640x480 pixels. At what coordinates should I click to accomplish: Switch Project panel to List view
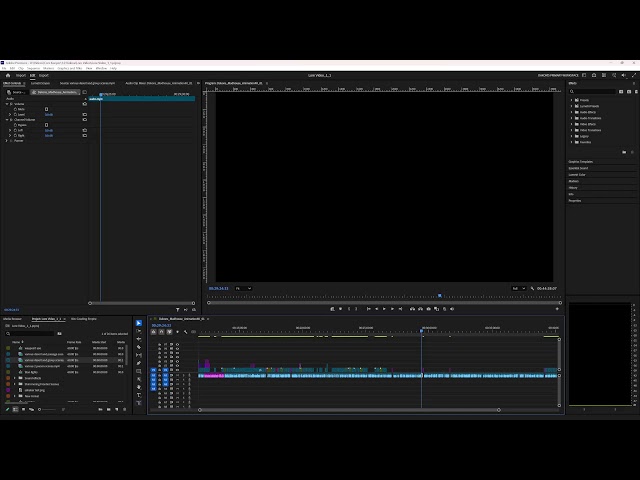pos(16,409)
